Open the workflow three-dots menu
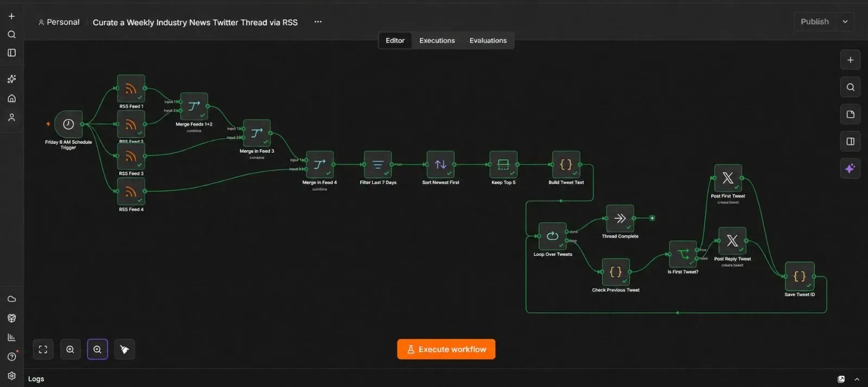The image size is (868, 387). tap(318, 22)
